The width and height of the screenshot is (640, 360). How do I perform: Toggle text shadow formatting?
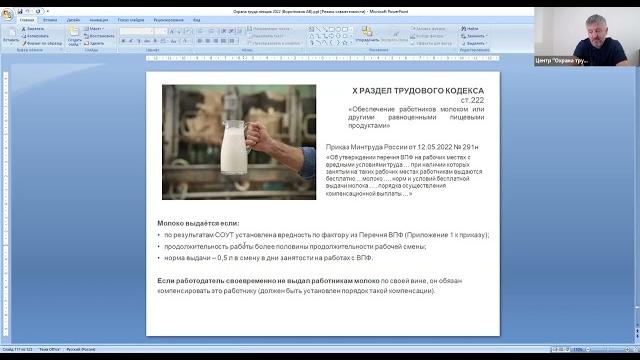coord(155,41)
